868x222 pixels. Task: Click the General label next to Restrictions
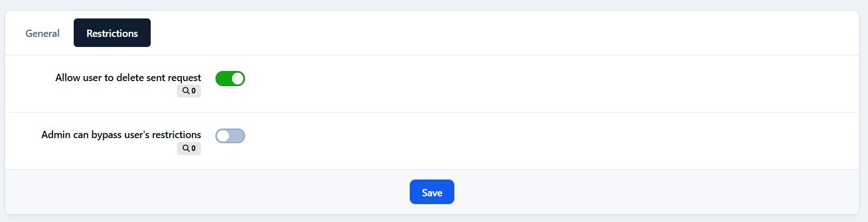click(42, 33)
